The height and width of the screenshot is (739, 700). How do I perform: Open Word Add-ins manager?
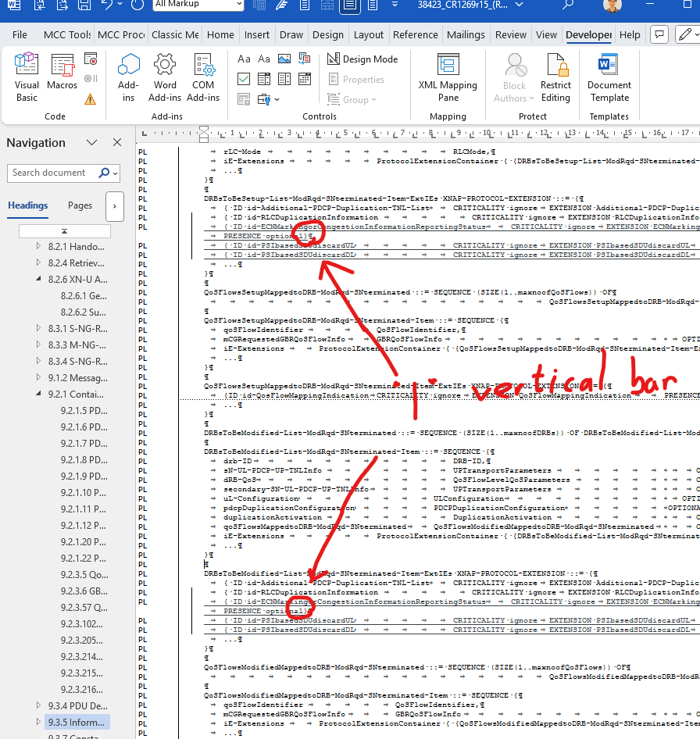(x=165, y=77)
